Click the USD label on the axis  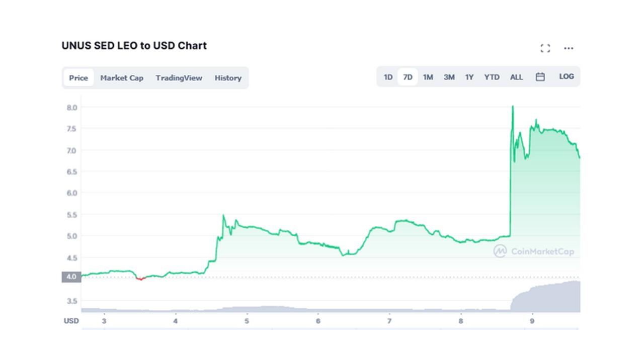tap(71, 321)
